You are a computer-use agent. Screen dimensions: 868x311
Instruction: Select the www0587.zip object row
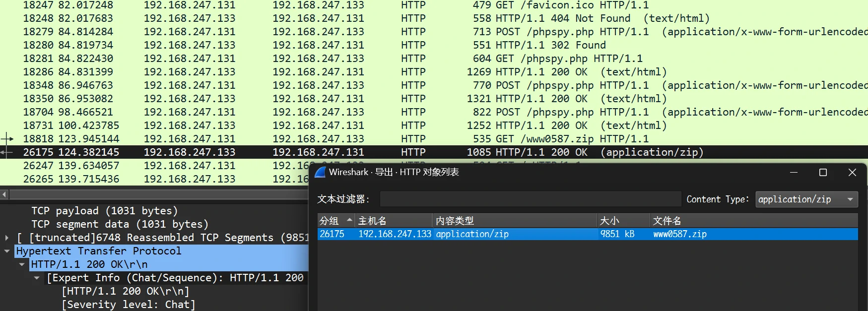coord(679,234)
